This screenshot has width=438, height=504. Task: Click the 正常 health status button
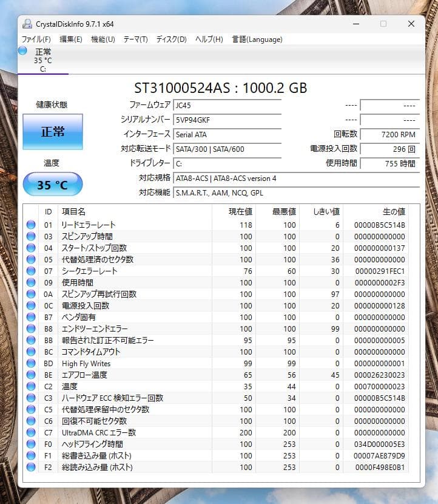(x=53, y=131)
